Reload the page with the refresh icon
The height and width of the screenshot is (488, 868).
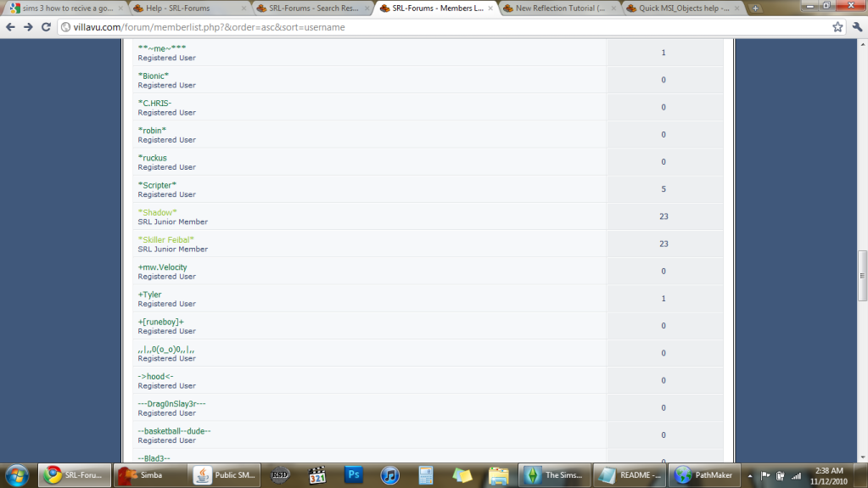tap(46, 27)
